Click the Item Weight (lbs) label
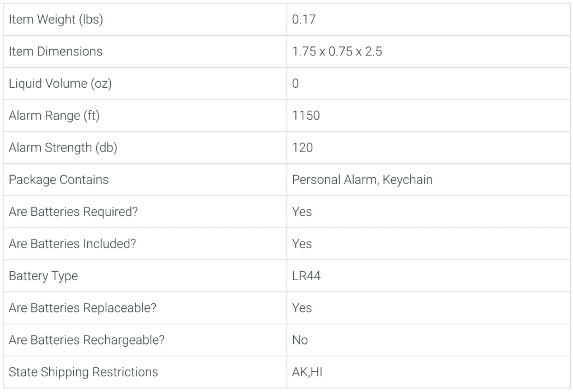 click(x=56, y=20)
